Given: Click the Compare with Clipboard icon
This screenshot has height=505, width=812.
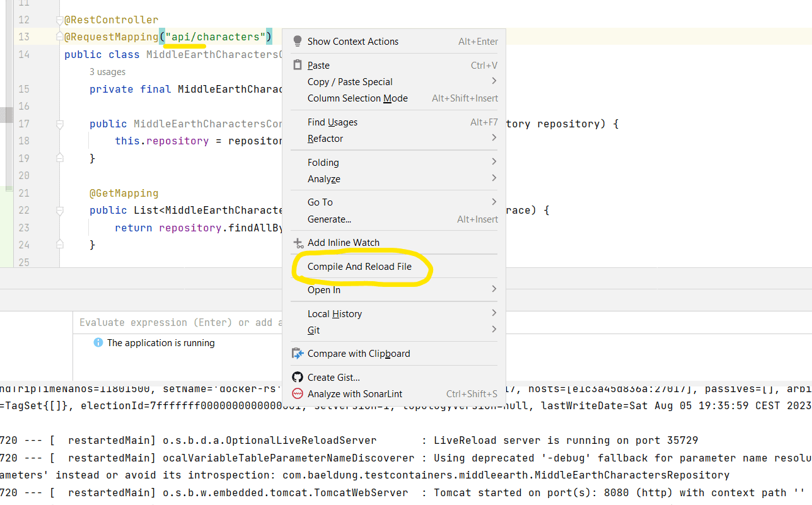Looking at the screenshot, I should pyautogui.click(x=297, y=353).
